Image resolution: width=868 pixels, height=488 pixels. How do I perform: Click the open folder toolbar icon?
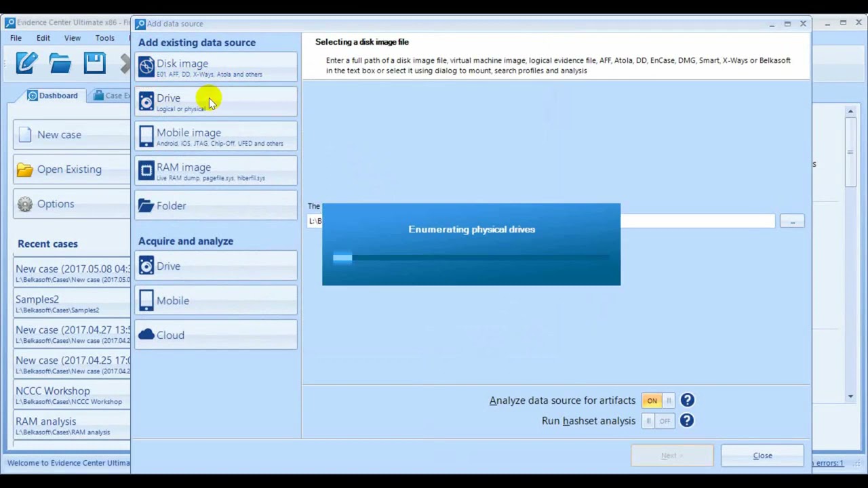point(60,63)
